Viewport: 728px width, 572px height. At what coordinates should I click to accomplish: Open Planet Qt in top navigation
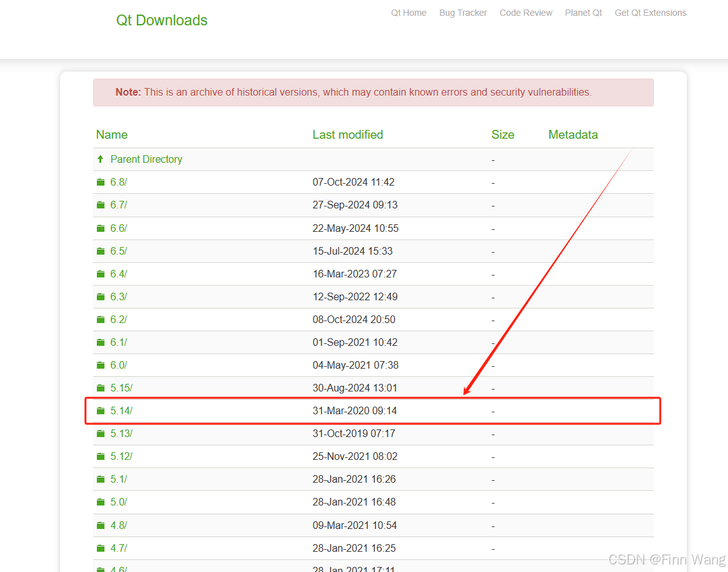[x=583, y=13]
